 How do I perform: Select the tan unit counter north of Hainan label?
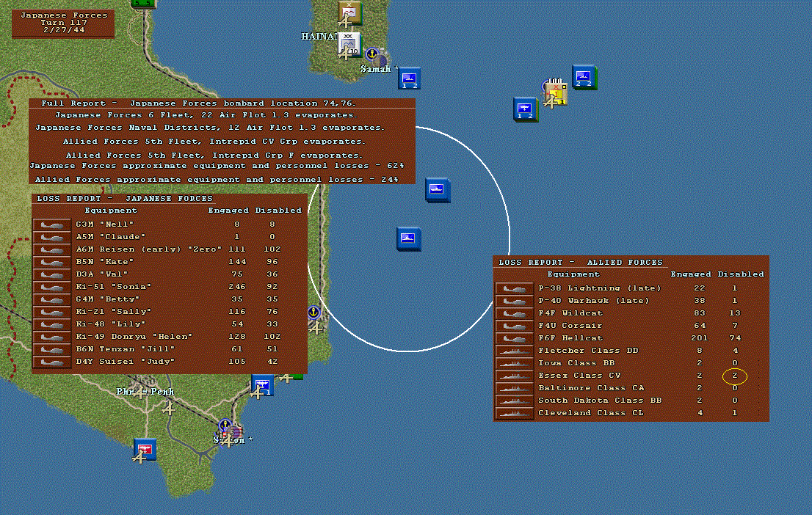click(349, 12)
